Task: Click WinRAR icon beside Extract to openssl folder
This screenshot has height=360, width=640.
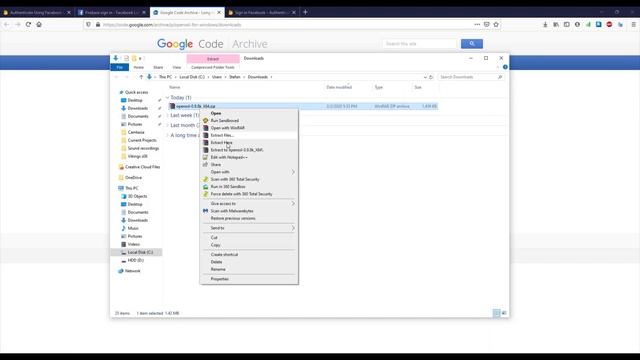Action: [x=206, y=150]
